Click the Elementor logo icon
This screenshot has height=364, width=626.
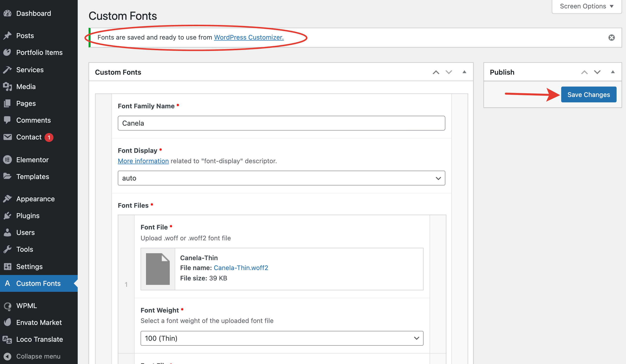(7, 160)
